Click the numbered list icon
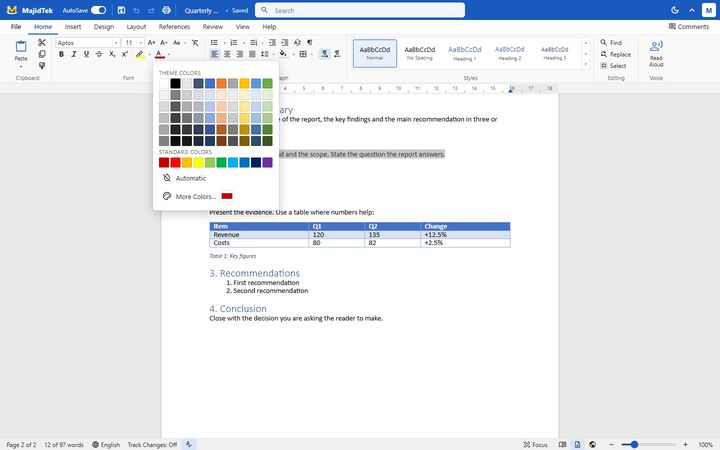Screen dimensions: 720x450 tap(234, 43)
